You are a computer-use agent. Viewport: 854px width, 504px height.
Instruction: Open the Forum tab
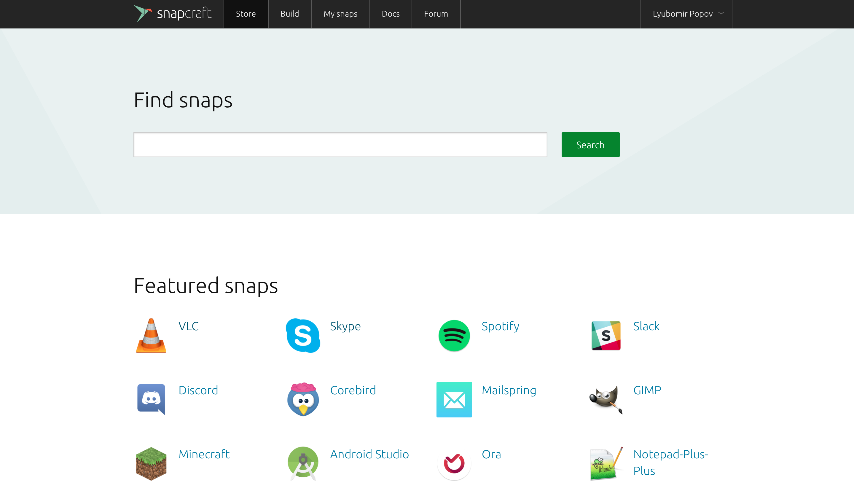[436, 14]
